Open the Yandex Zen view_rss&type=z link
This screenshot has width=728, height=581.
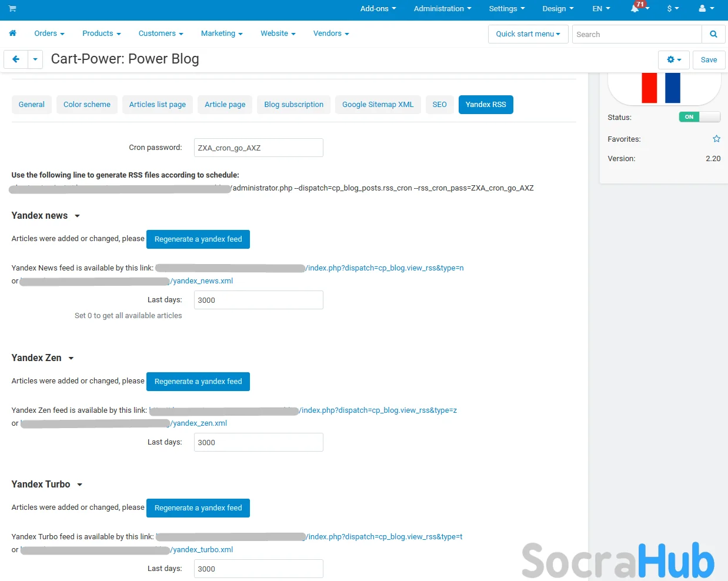coord(378,410)
